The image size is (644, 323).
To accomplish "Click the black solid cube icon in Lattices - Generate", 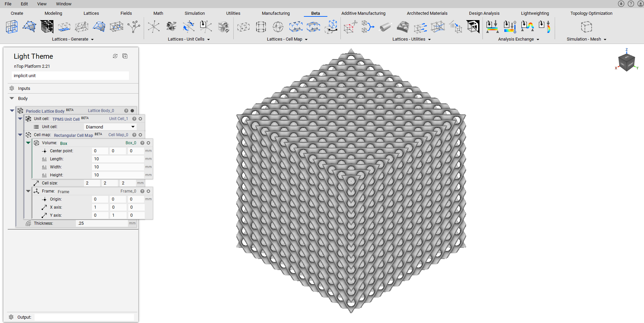I will [x=47, y=27].
